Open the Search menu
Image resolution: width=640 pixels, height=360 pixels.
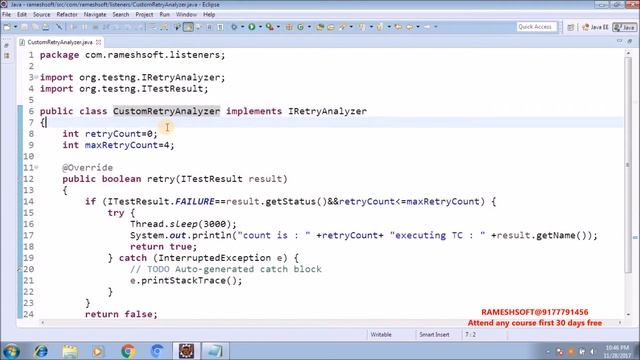(x=121, y=14)
